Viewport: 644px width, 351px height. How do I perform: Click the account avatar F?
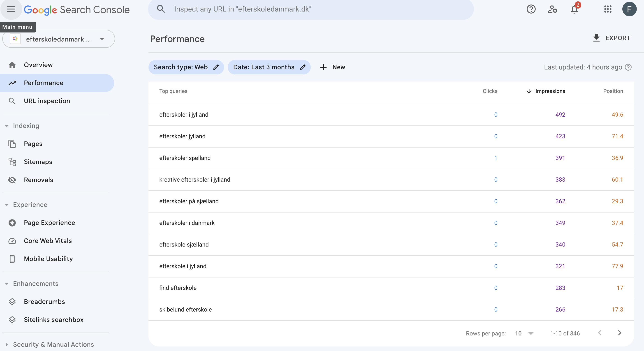(629, 9)
